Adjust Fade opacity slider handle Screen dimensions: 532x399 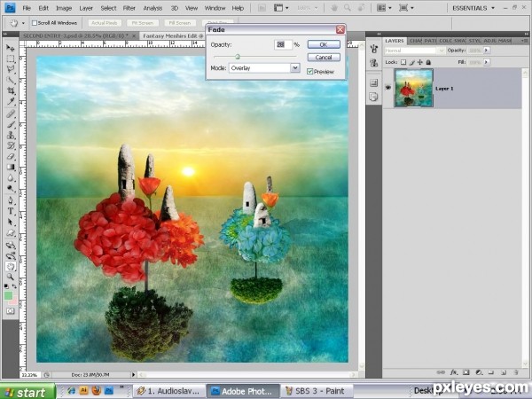click(x=238, y=57)
